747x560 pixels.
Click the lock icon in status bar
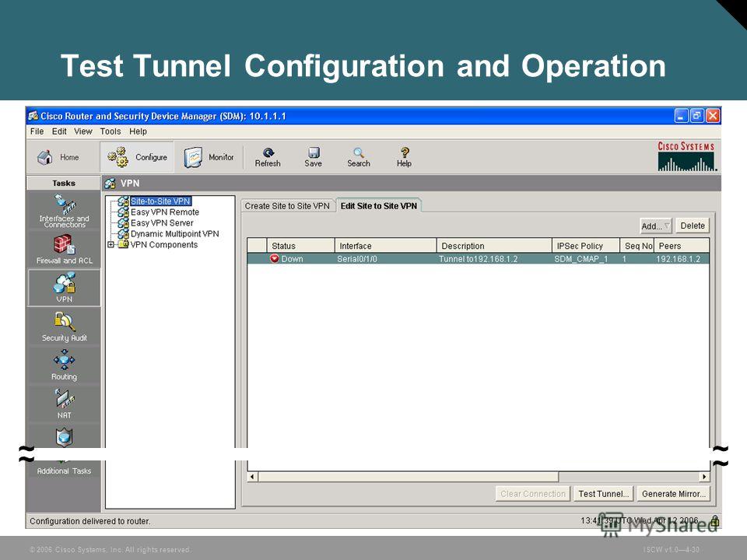714,521
